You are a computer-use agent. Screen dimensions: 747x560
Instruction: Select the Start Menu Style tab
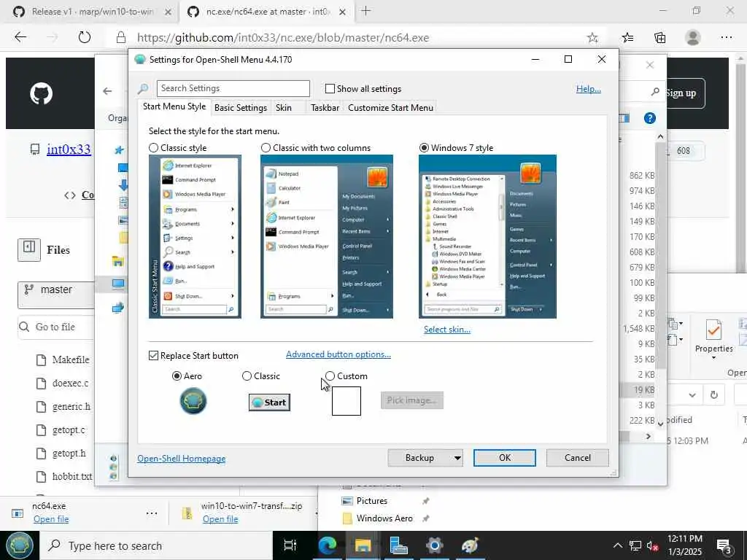(174, 106)
